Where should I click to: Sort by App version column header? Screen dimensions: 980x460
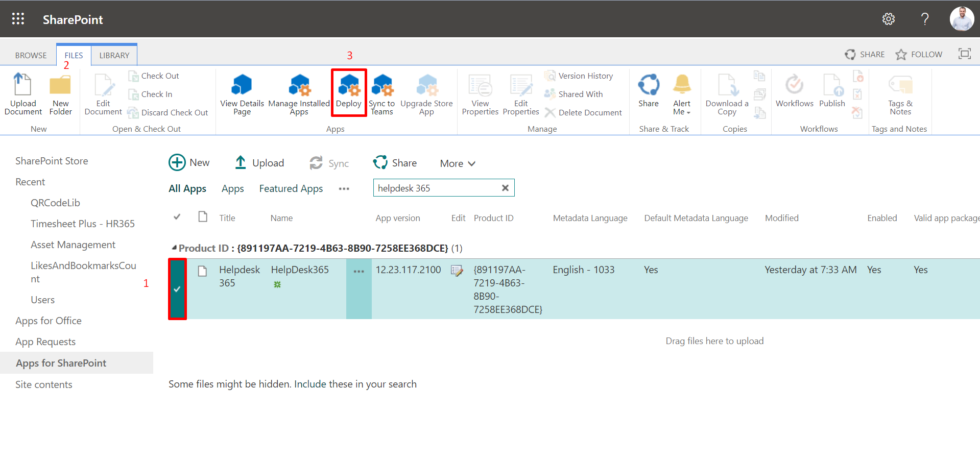pyautogui.click(x=398, y=218)
